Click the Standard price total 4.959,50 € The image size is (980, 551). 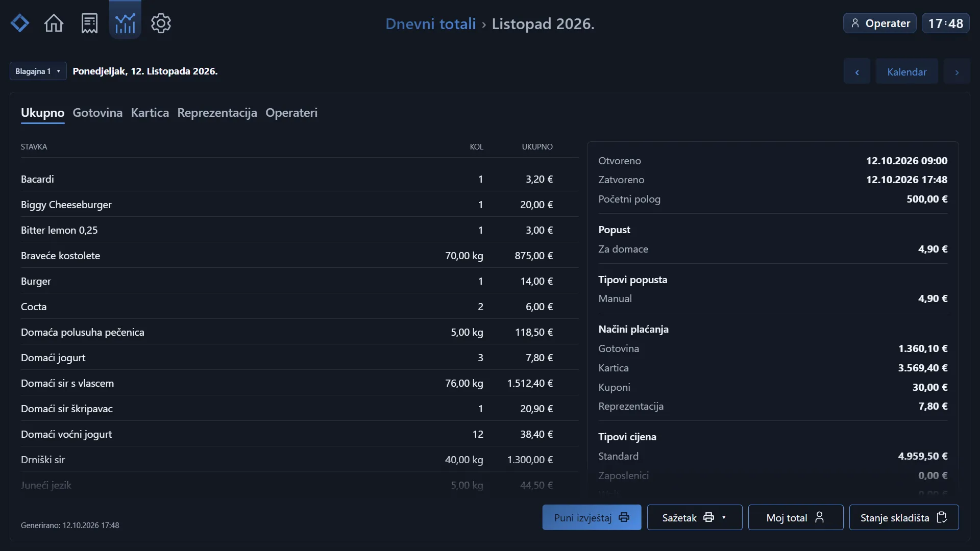pyautogui.click(x=922, y=456)
